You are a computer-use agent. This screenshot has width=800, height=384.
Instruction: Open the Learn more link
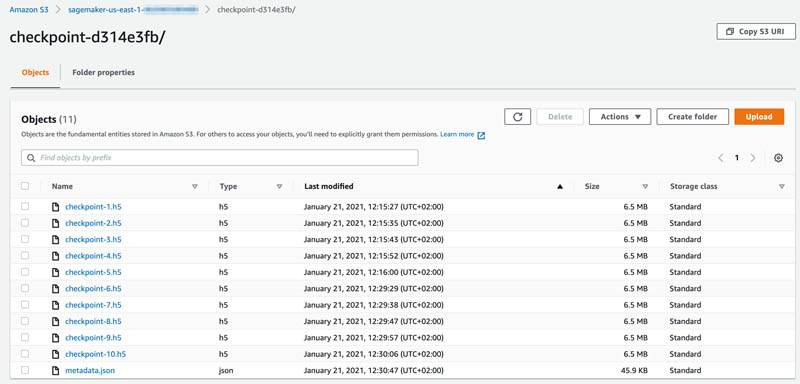457,135
